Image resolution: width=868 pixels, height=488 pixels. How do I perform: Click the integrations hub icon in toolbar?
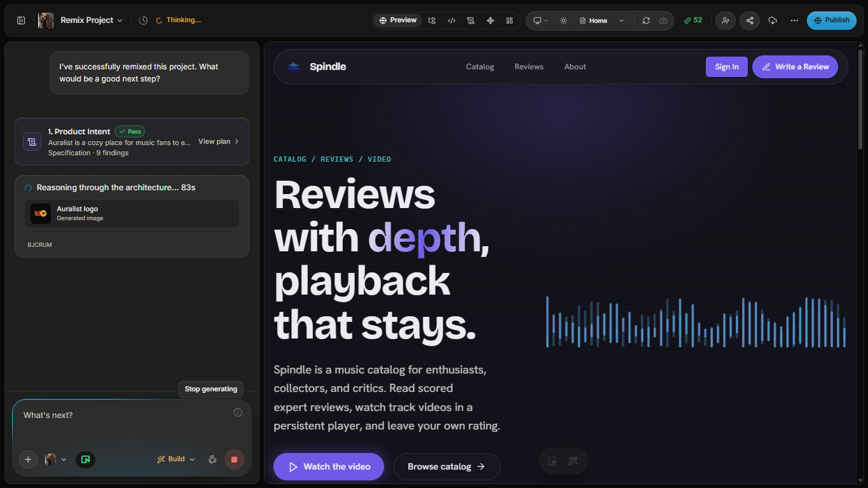(x=490, y=20)
